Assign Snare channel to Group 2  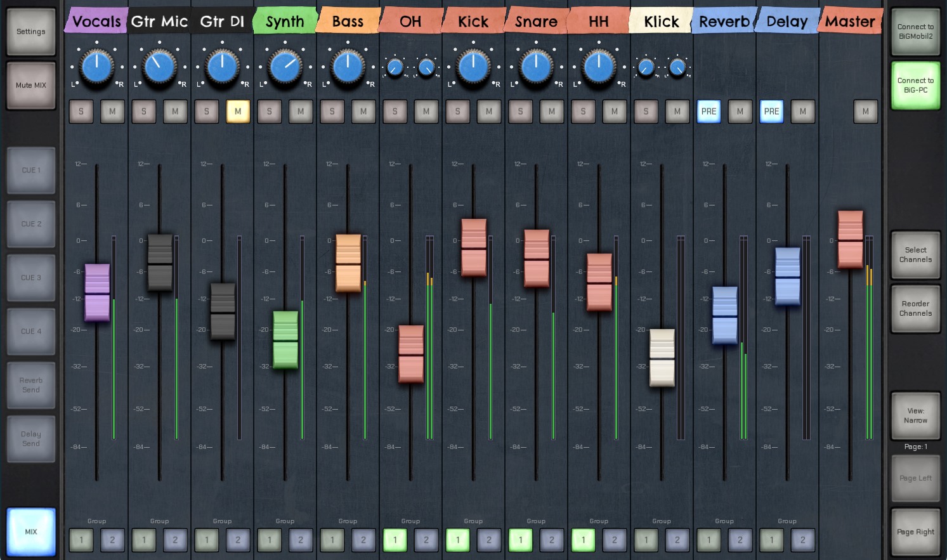(x=551, y=540)
